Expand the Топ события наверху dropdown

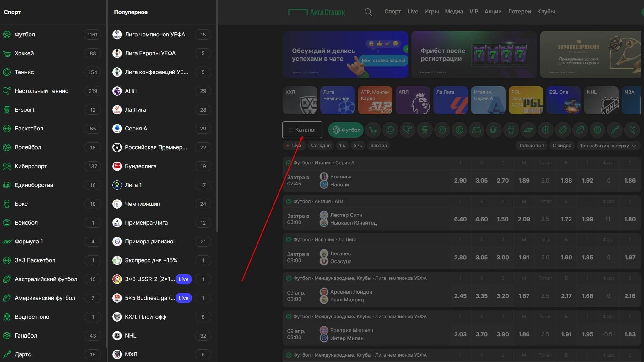[608, 146]
